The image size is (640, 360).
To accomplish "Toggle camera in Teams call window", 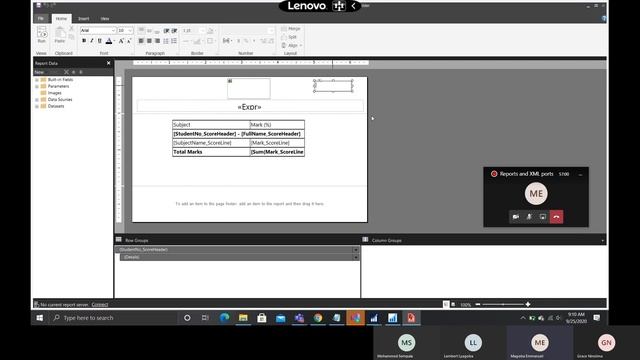I will click(x=516, y=217).
